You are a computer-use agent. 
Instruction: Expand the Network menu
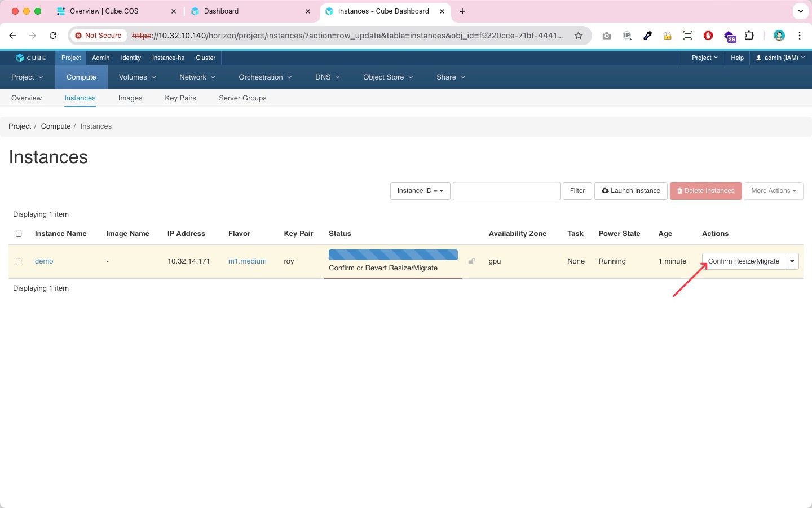click(197, 77)
